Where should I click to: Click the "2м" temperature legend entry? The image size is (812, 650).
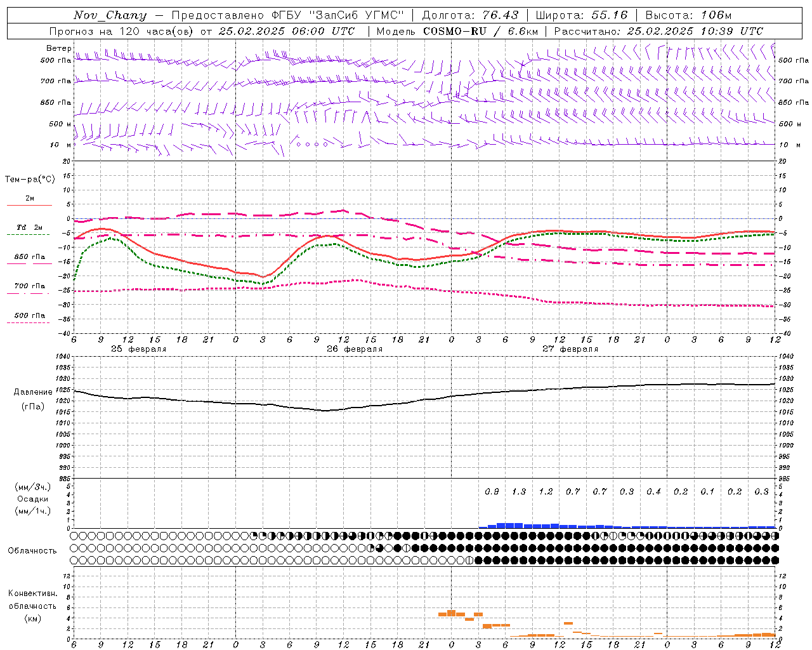(30, 199)
